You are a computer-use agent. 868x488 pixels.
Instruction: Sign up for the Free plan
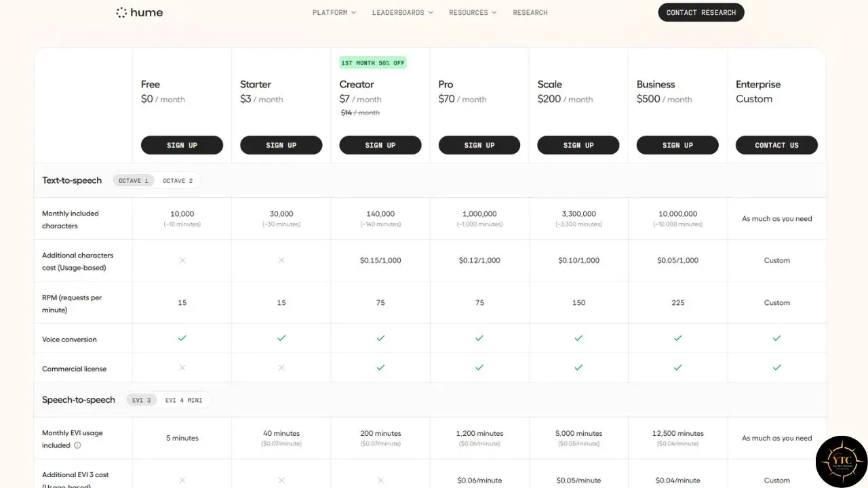coord(182,145)
